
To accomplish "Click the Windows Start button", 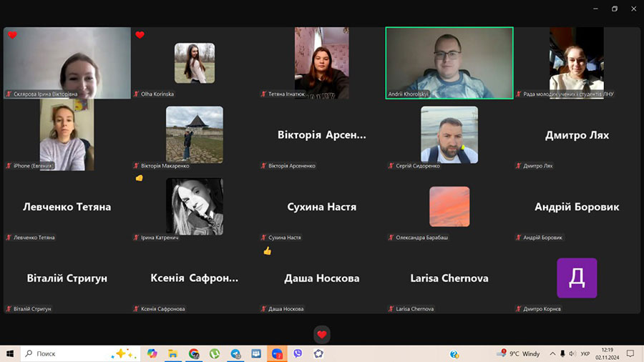I will pos(11,353).
